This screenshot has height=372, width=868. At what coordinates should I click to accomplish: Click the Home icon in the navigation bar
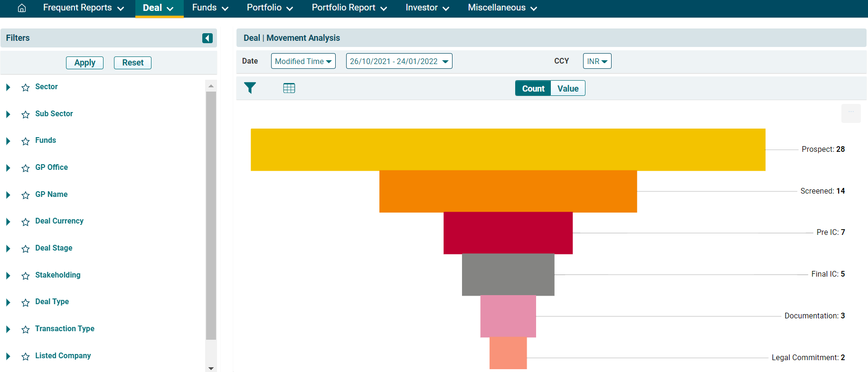pyautogui.click(x=22, y=8)
